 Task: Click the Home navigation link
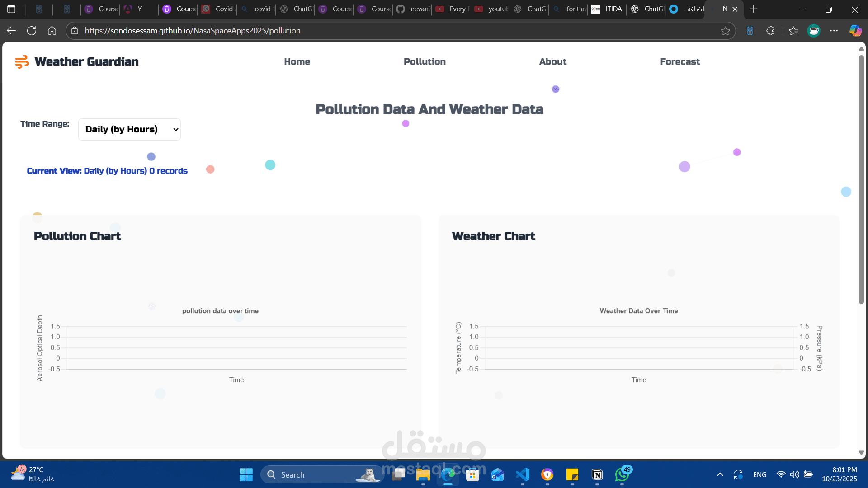(x=297, y=62)
